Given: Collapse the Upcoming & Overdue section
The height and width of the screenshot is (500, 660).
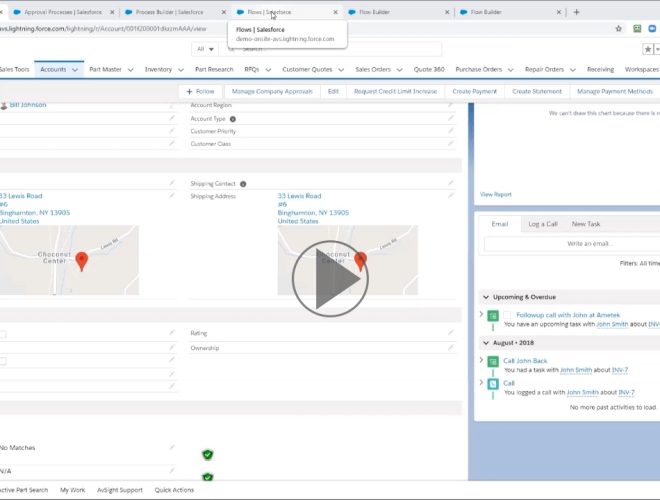Looking at the screenshot, I should click(x=486, y=297).
